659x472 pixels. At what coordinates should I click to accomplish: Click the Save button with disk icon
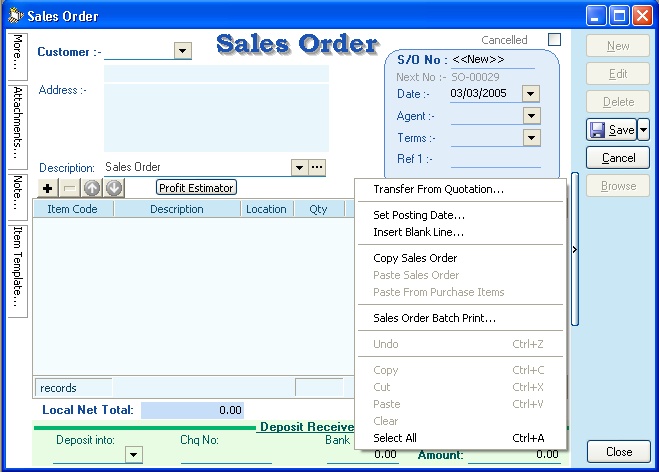pos(611,130)
